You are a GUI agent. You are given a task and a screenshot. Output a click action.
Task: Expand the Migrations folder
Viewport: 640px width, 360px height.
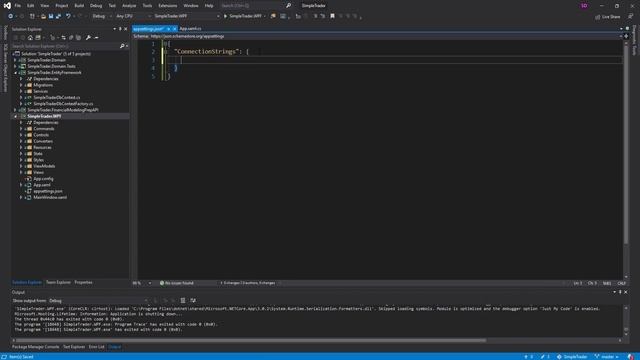(21, 85)
